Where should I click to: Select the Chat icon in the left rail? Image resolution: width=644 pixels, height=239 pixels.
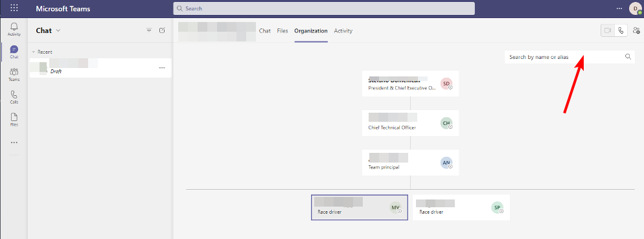[14, 52]
